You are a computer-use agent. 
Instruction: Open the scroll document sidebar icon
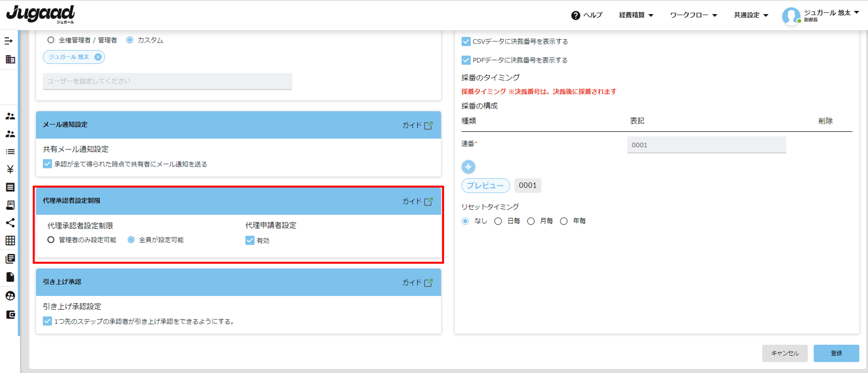[x=10, y=205]
